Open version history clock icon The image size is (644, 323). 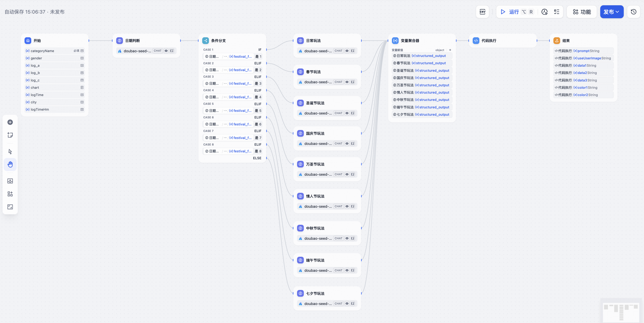pos(633,12)
